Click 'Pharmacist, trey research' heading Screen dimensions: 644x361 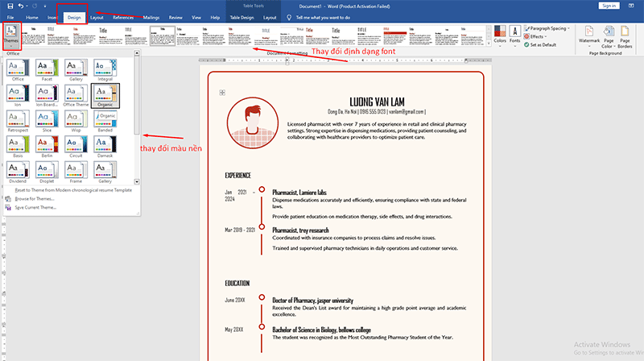(x=300, y=230)
